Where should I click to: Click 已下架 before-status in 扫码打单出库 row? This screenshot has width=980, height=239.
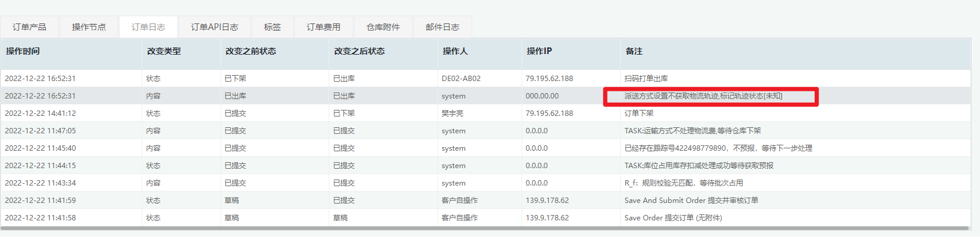pyautogui.click(x=235, y=79)
